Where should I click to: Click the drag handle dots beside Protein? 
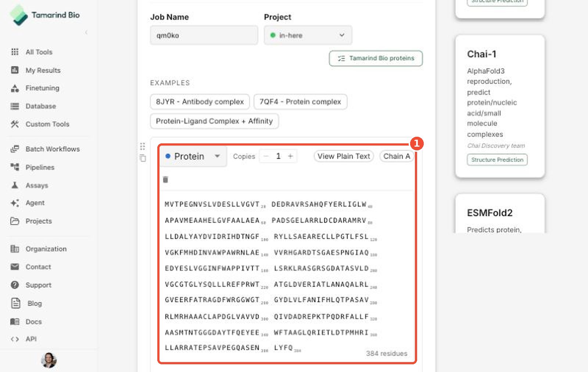point(143,146)
